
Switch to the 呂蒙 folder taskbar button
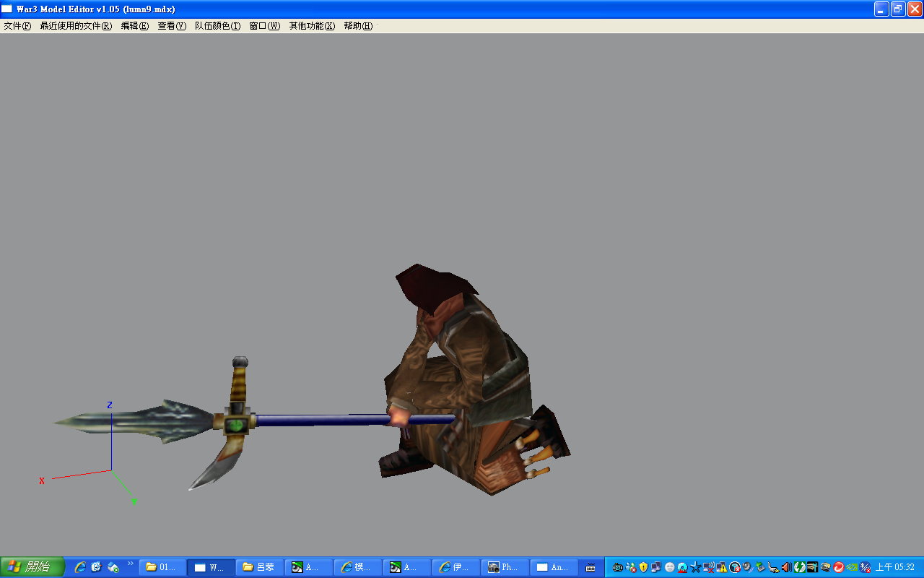tap(260, 567)
